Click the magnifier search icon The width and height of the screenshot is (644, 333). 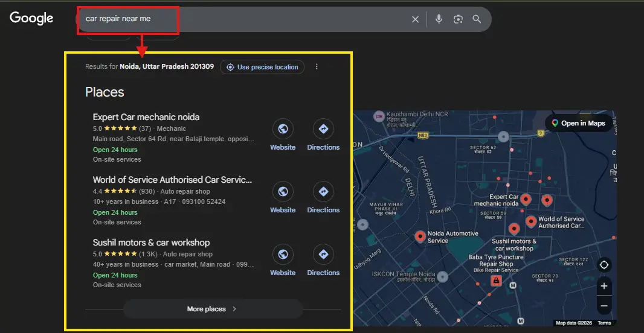[x=477, y=19]
